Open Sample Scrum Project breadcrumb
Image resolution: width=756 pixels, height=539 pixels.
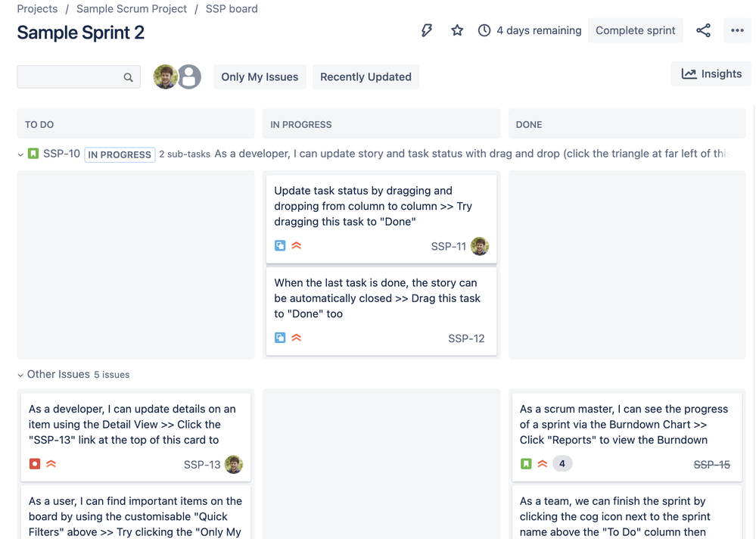[132, 8]
